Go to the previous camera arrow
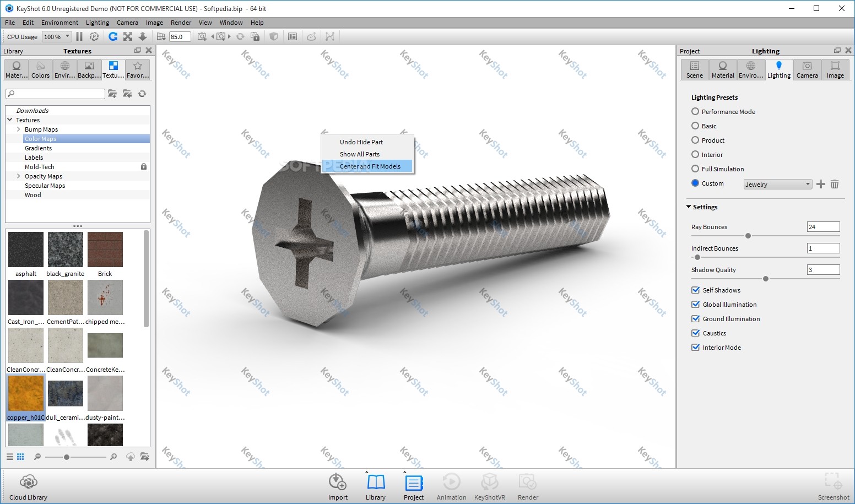Image resolution: width=855 pixels, height=504 pixels. coord(213,36)
